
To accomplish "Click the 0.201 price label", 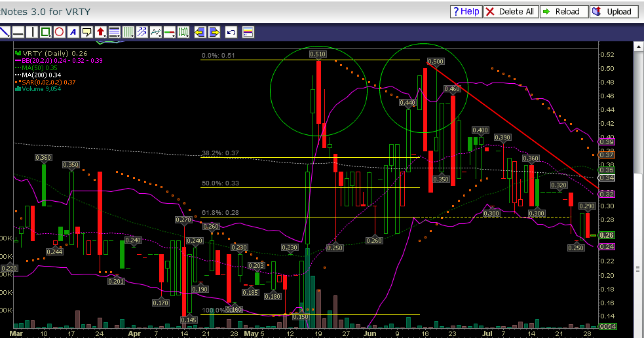I will 116,281.
